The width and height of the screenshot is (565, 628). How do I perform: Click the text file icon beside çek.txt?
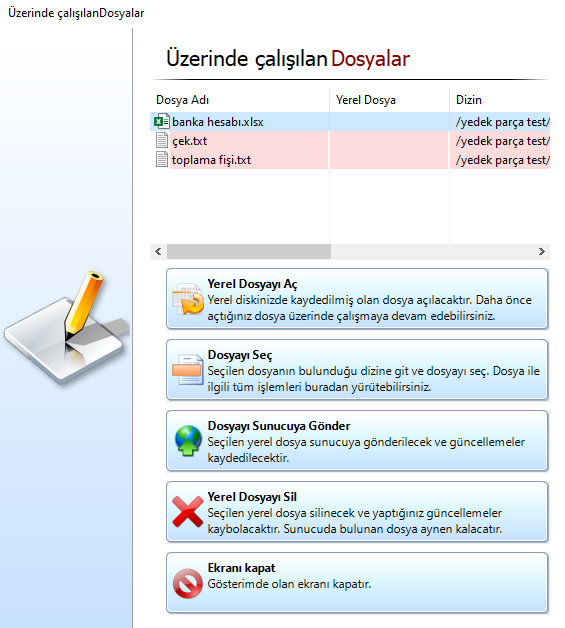click(162, 140)
